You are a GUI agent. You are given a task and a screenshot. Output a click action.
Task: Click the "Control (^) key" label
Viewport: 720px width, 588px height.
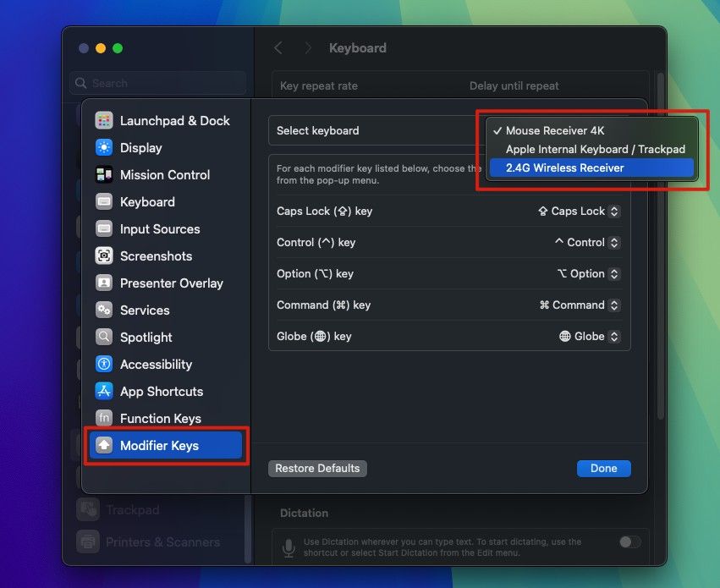coord(316,242)
